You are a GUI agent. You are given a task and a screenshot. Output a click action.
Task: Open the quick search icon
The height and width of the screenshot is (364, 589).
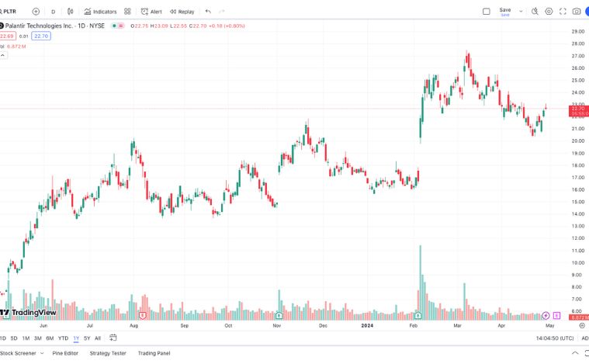[x=535, y=12]
